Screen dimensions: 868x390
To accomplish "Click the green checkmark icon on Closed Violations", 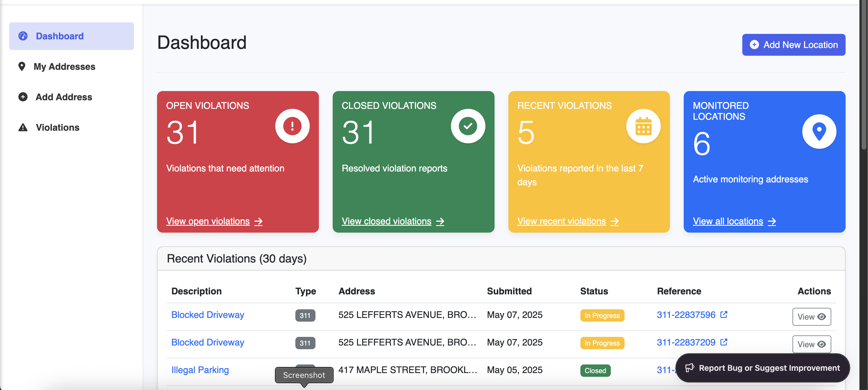I will click(x=468, y=126).
